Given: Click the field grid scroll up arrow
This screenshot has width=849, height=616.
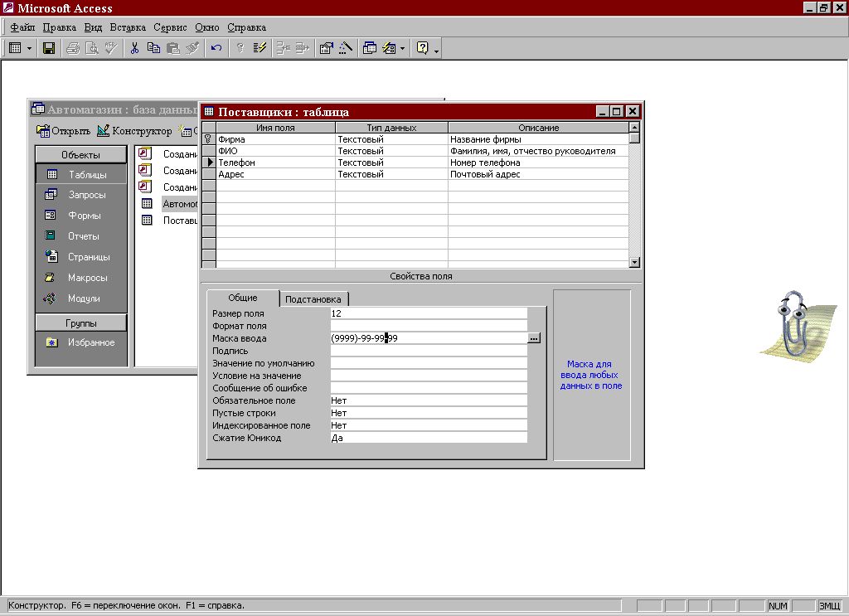Looking at the screenshot, I should click(x=634, y=127).
